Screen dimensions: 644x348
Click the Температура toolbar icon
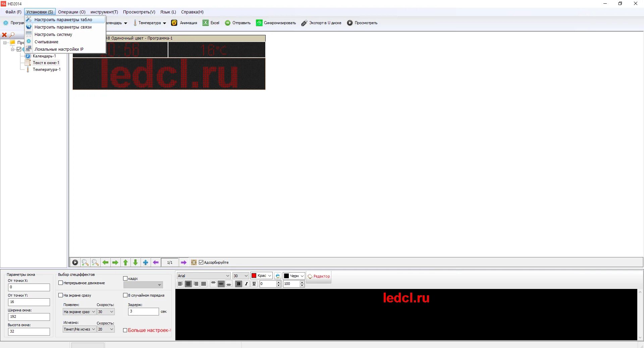click(x=135, y=23)
